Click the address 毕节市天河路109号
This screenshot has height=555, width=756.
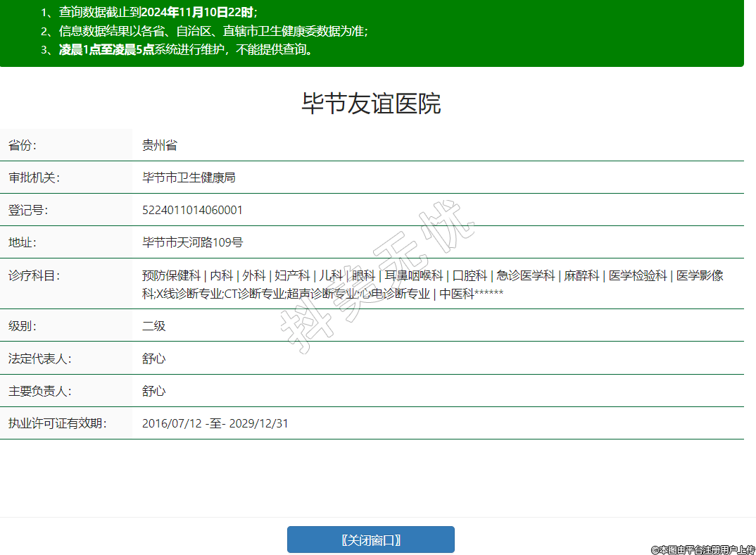tap(192, 242)
